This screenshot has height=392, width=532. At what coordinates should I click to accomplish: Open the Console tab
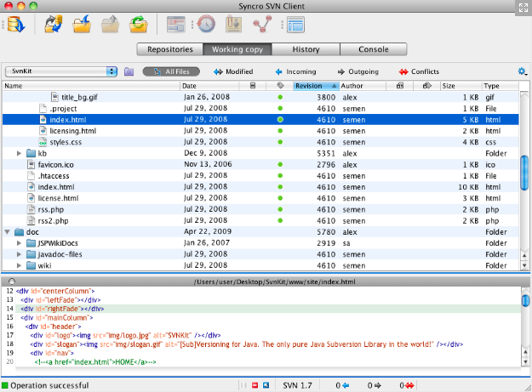[374, 49]
